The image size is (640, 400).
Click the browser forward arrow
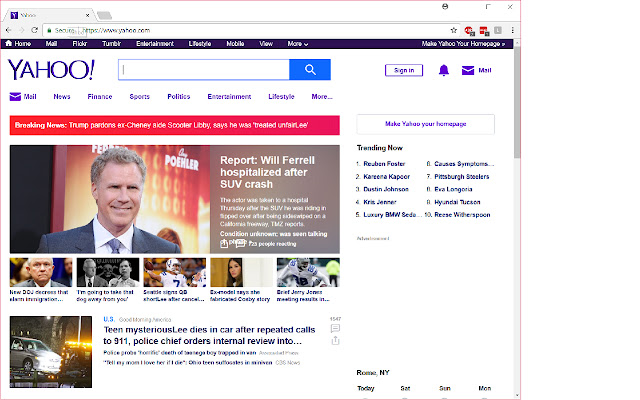tap(22, 30)
